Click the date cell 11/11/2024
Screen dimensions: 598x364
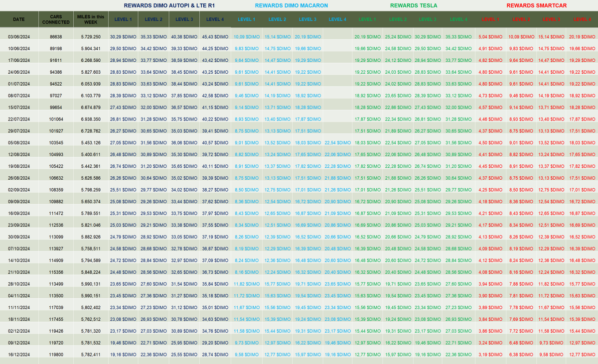(18, 307)
